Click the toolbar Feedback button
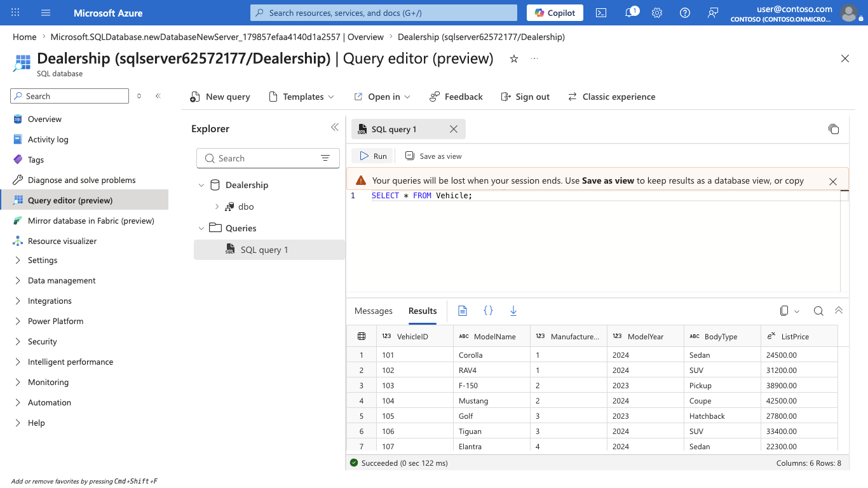This screenshot has height=488, width=868. [x=456, y=97]
